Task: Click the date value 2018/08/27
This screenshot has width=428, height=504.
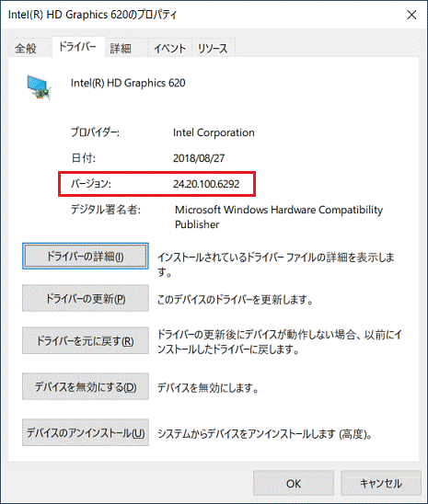Action: pyautogui.click(x=199, y=158)
